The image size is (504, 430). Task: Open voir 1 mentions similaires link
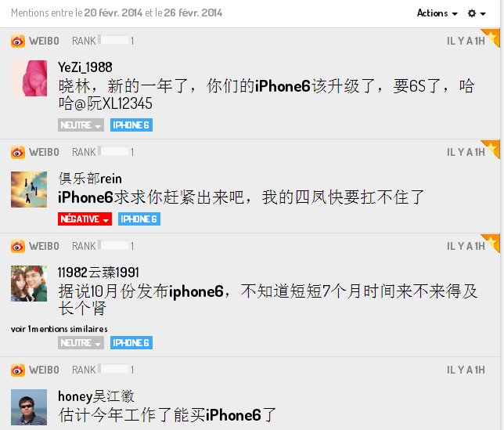59,329
